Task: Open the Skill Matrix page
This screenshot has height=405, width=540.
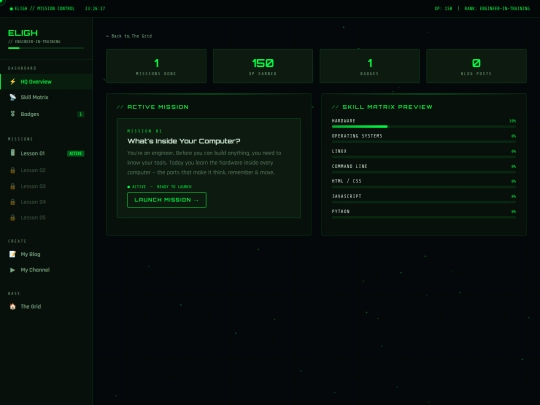Action: click(46, 97)
